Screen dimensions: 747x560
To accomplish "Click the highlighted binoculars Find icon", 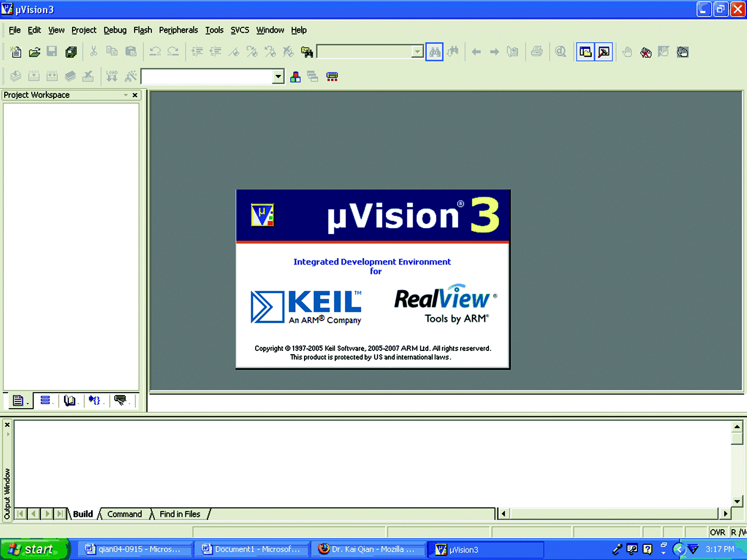I will point(434,52).
